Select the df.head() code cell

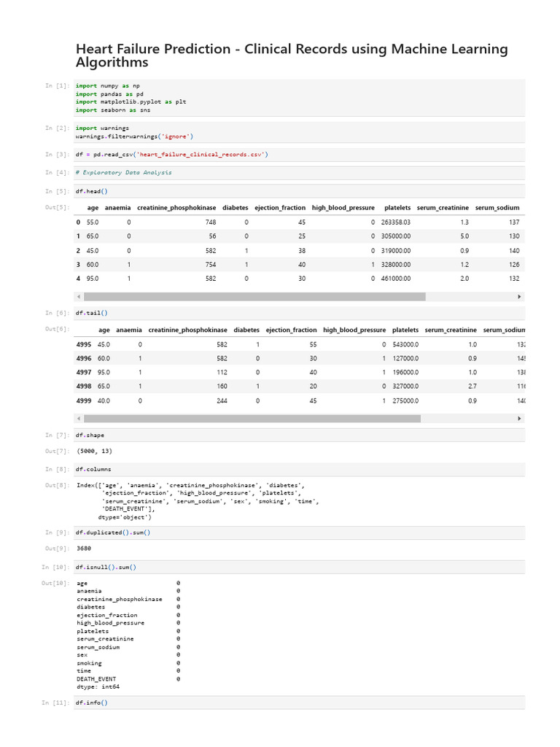tap(300, 192)
